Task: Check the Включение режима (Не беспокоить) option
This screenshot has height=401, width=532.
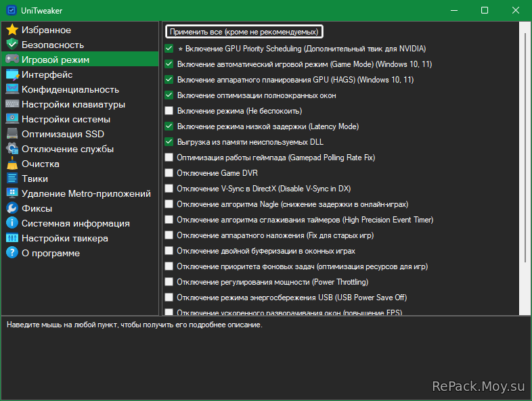Action: (169, 111)
